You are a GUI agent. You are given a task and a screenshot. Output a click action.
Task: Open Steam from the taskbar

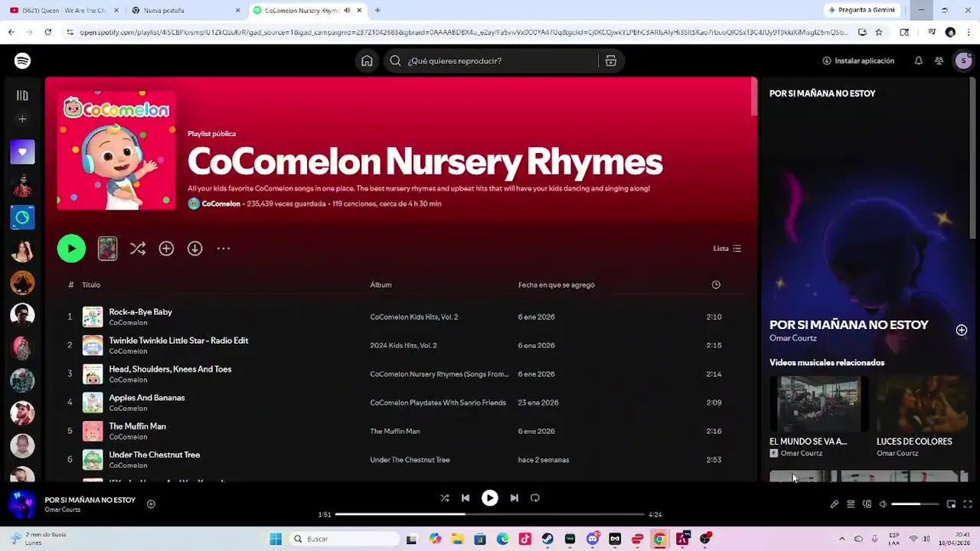click(547, 539)
